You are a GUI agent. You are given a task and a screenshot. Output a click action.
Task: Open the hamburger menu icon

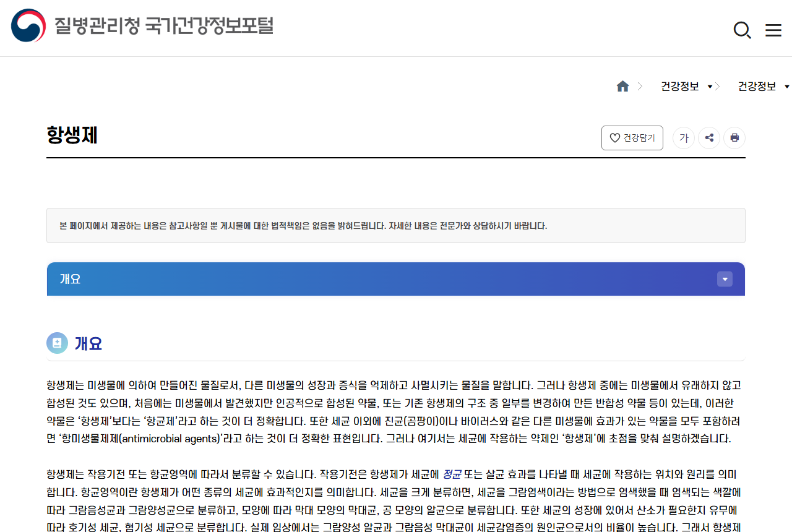click(x=773, y=30)
